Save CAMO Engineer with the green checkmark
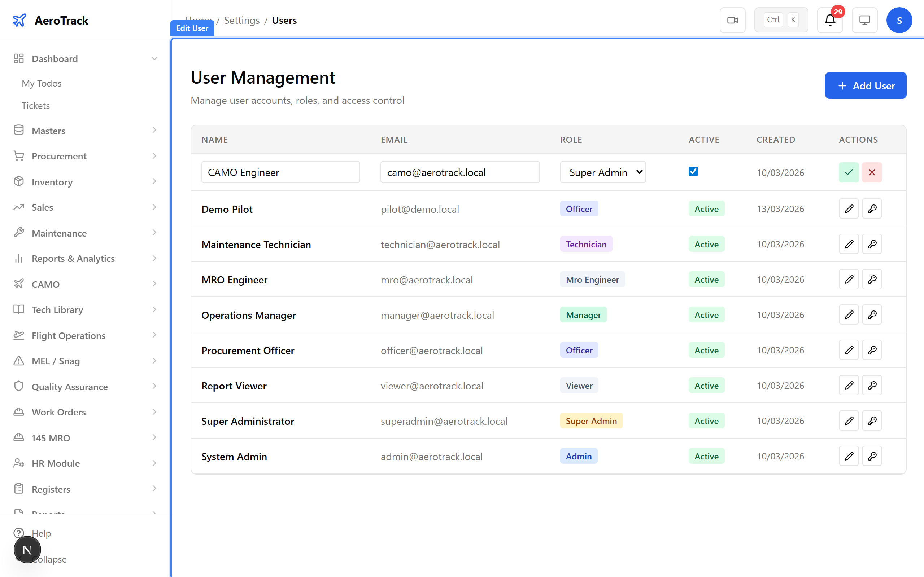The image size is (924, 577). point(849,172)
